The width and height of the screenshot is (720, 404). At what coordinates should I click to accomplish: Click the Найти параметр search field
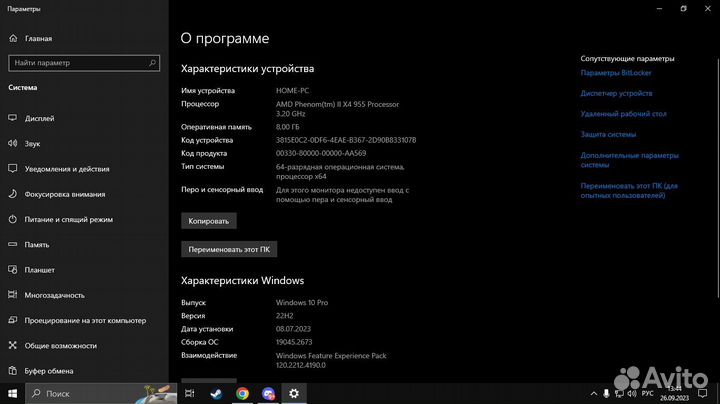(x=83, y=62)
